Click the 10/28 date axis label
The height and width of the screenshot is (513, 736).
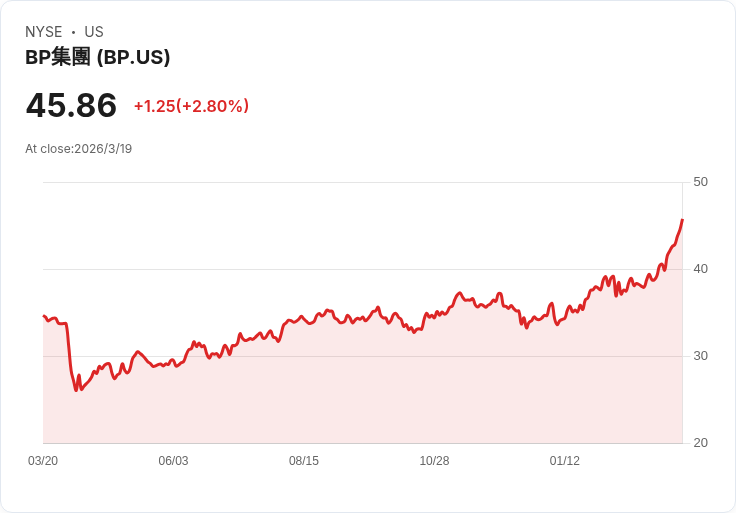click(x=434, y=460)
